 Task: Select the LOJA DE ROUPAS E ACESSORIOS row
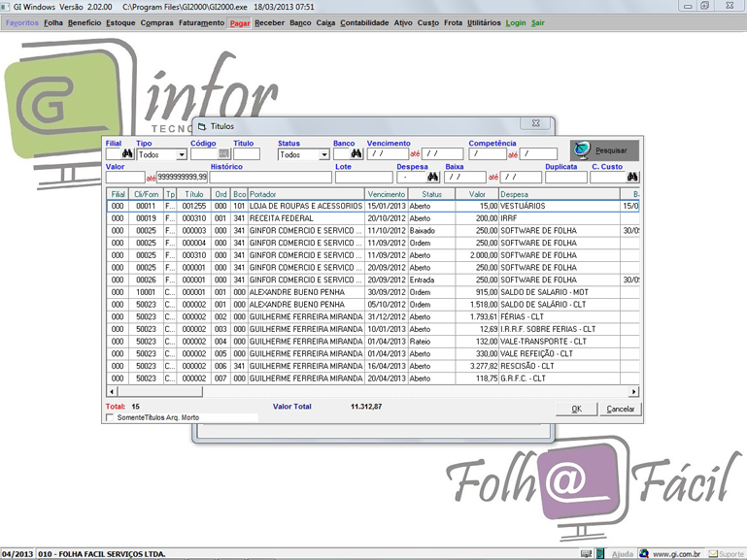[x=373, y=206]
